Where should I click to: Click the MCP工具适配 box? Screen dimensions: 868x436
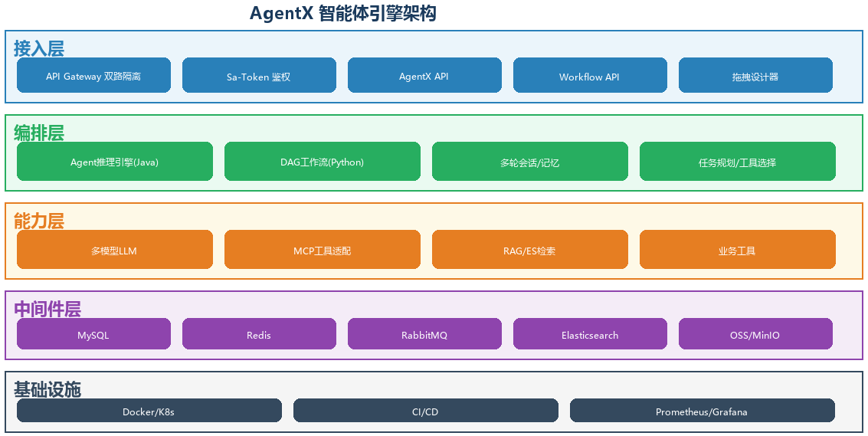pos(323,249)
